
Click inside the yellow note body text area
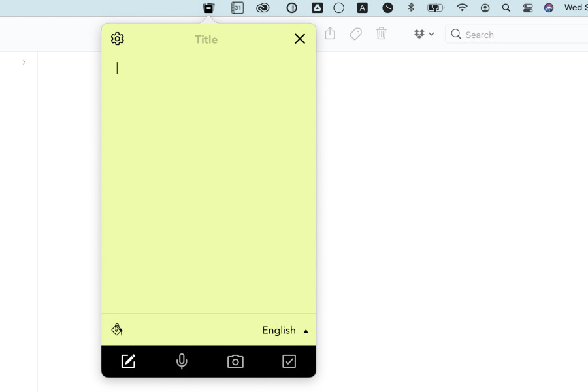coord(208,184)
